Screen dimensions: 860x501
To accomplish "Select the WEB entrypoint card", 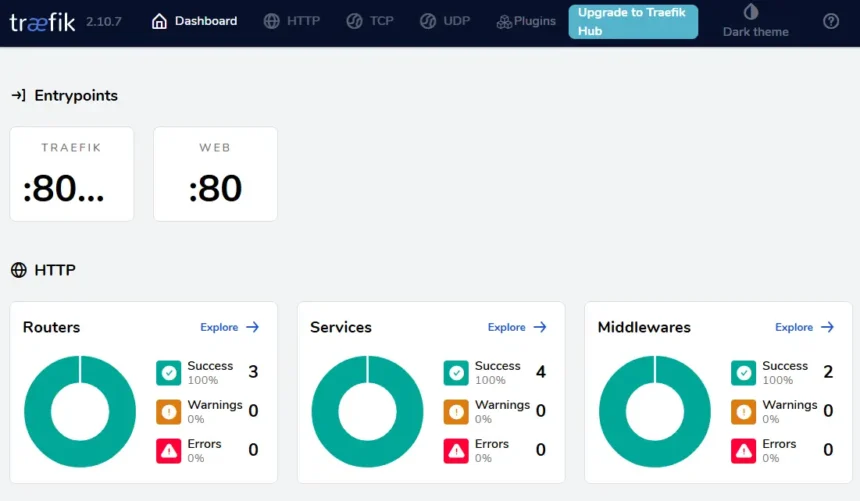I will [215, 174].
